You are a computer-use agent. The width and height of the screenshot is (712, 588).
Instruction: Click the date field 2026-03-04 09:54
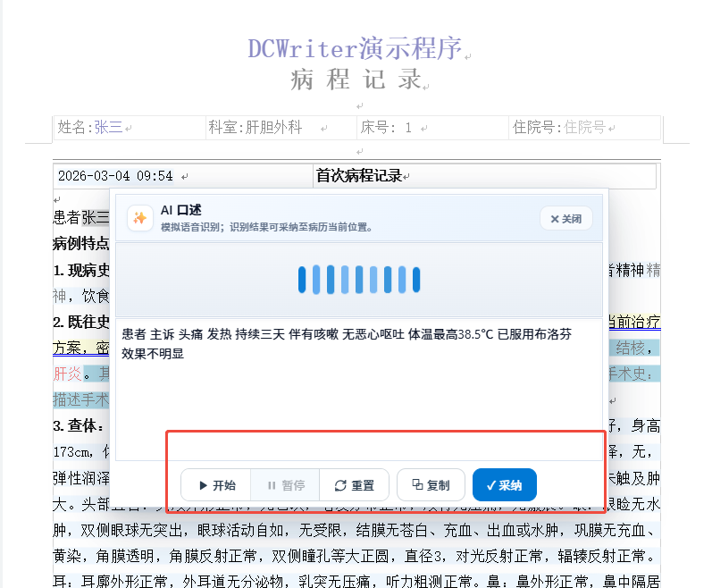click(x=115, y=176)
